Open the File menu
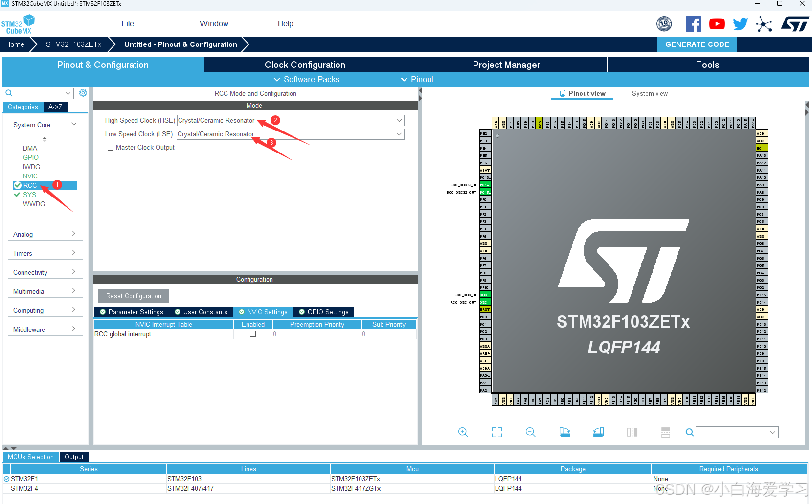 128,23
